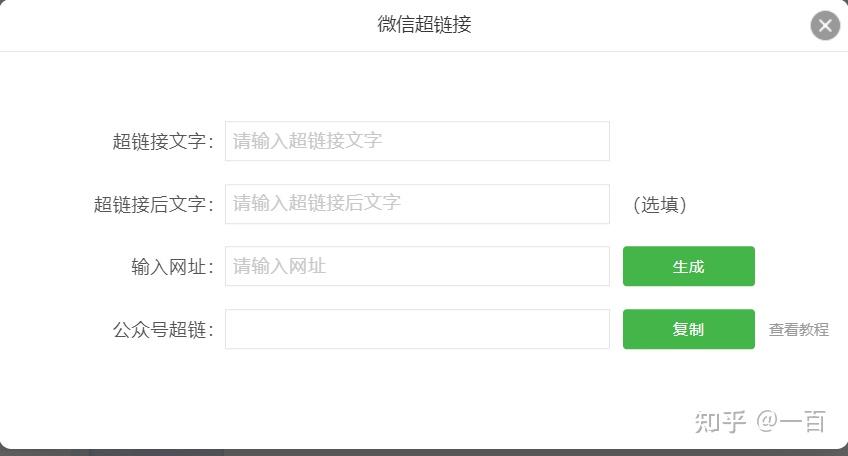The image size is (848, 456).
Task: Open the 查看教程 tutorial link
Action: coord(798,330)
